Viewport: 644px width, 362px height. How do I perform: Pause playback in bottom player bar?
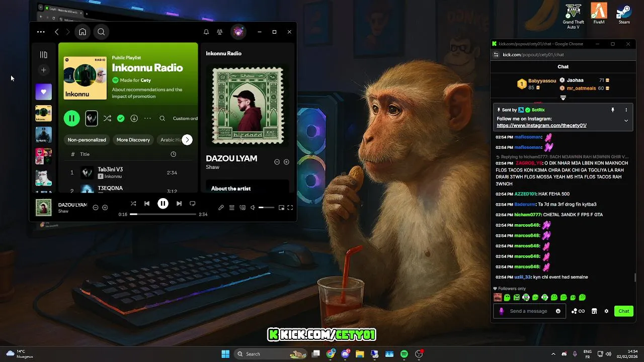coord(163,204)
